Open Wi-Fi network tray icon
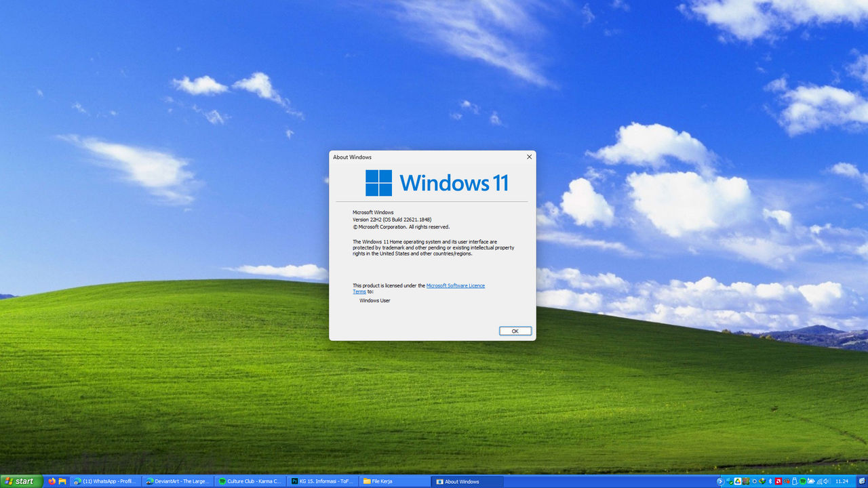 click(x=819, y=481)
